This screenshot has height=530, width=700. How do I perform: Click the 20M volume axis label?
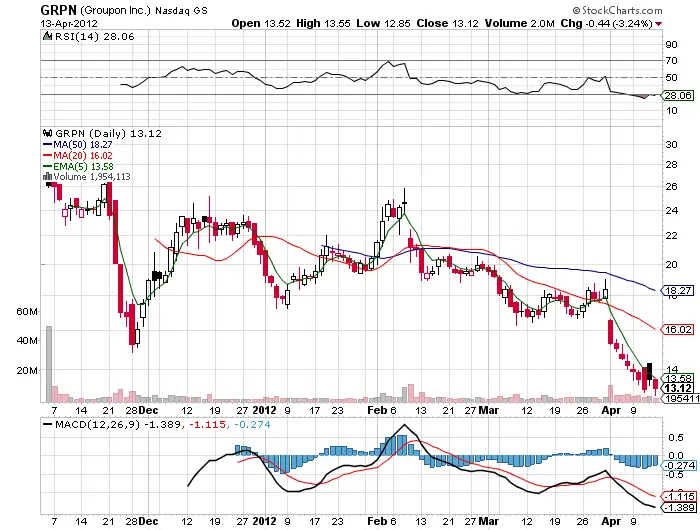[x=27, y=371]
